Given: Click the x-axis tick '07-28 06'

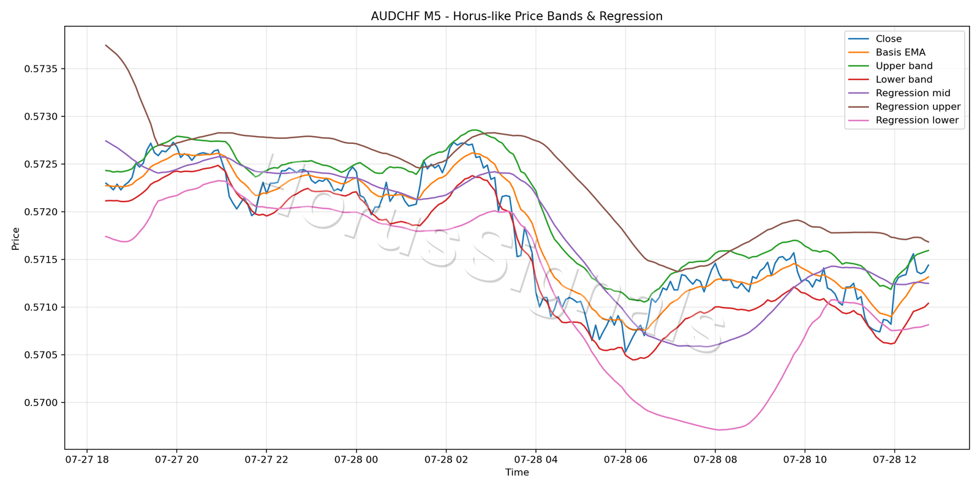Looking at the screenshot, I should (x=625, y=459).
